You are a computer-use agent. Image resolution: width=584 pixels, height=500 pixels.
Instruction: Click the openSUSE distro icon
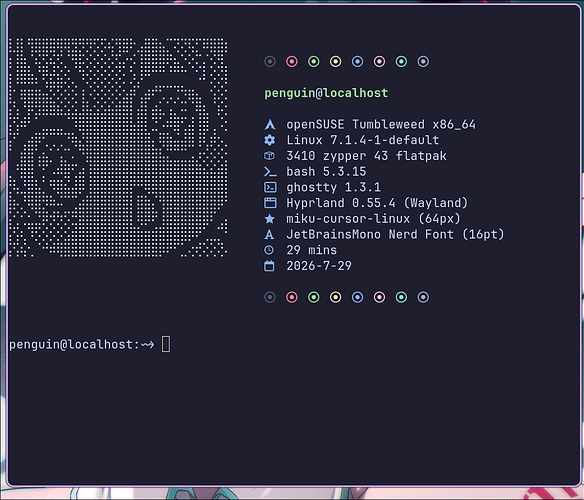[270, 124]
